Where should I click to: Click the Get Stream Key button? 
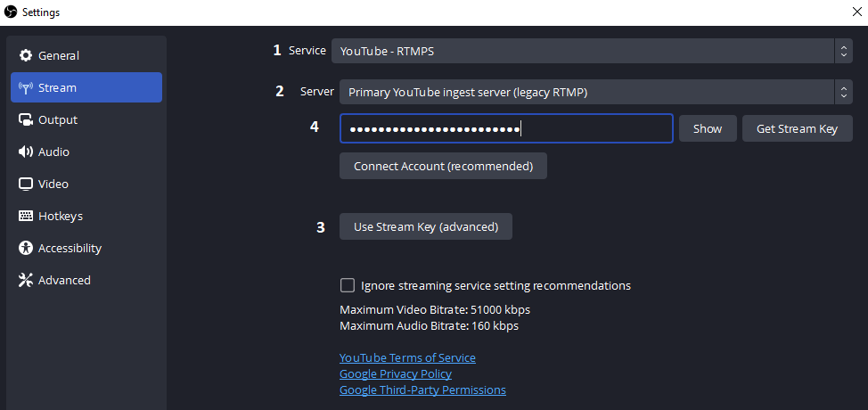pyautogui.click(x=797, y=128)
